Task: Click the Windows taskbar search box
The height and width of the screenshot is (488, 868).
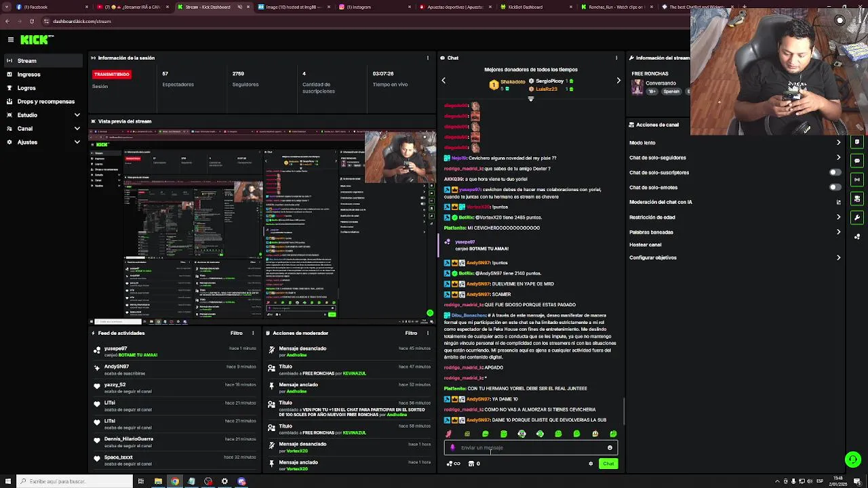Action: click(76, 481)
